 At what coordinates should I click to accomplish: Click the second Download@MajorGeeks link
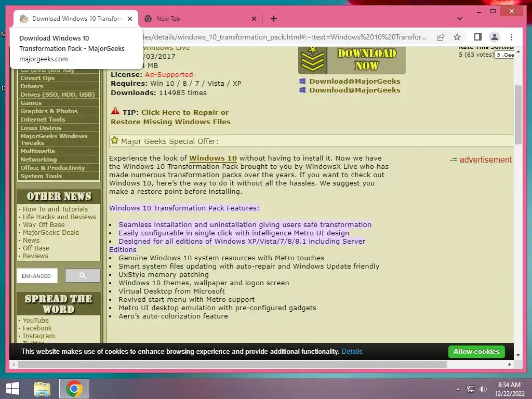click(354, 90)
